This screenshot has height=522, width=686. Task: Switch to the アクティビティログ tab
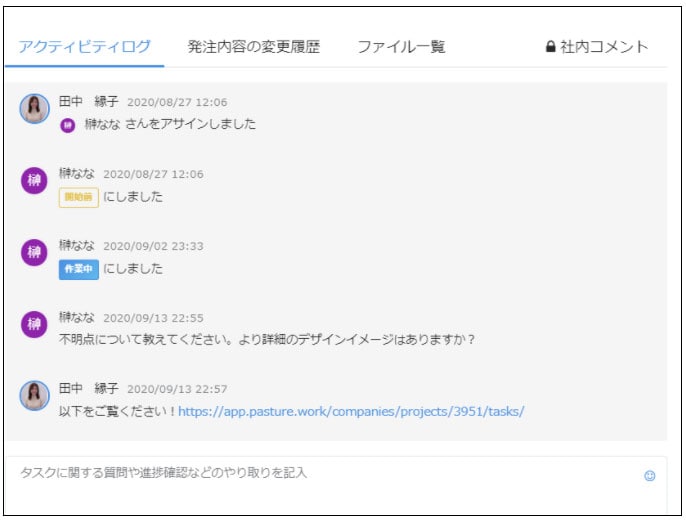pos(85,47)
